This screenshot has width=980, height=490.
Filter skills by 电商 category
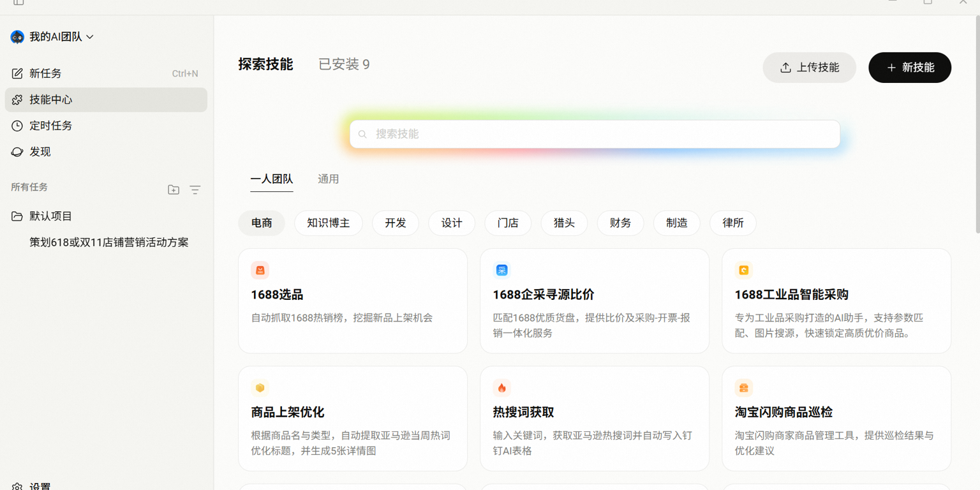(261, 223)
